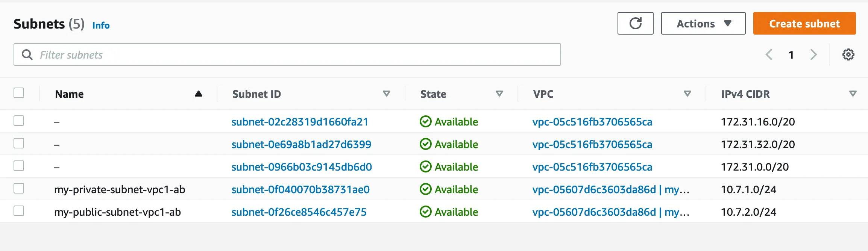Check the box for my-private-subnet-vpc1-ab
This screenshot has width=868, height=251.
click(x=19, y=188)
